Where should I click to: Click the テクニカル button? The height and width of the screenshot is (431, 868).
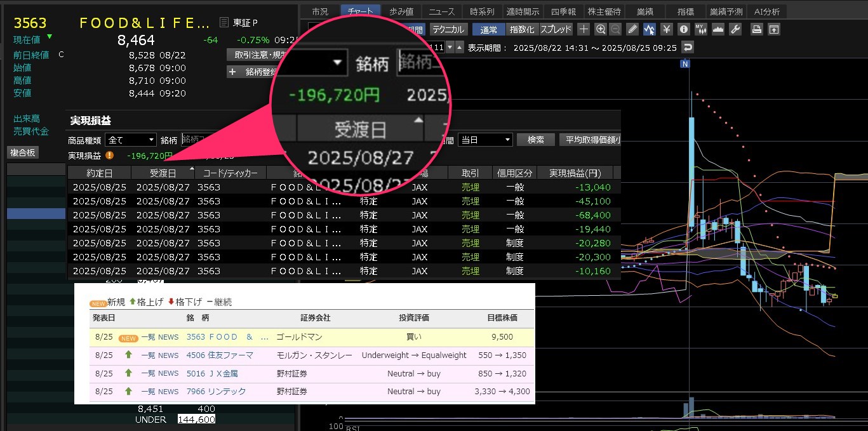[448, 29]
